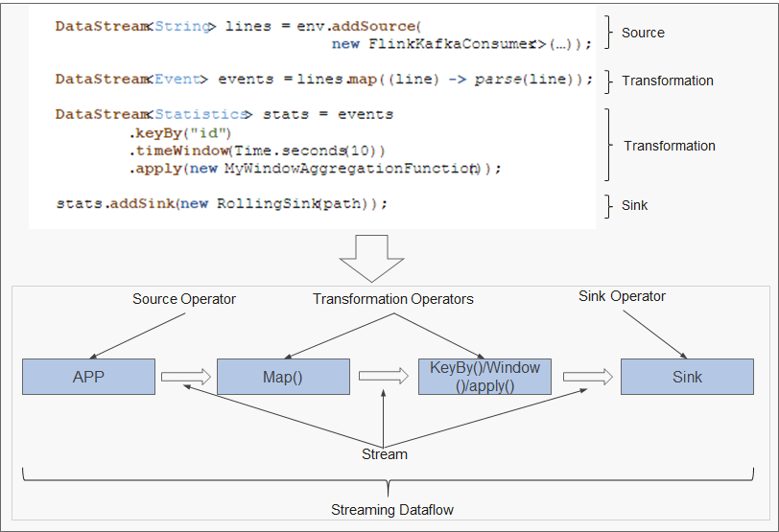Image resolution: width=779 pixels, height=532 pixels.
Task: Click the Streaming Dataflow caption
Action: (392, 510)
